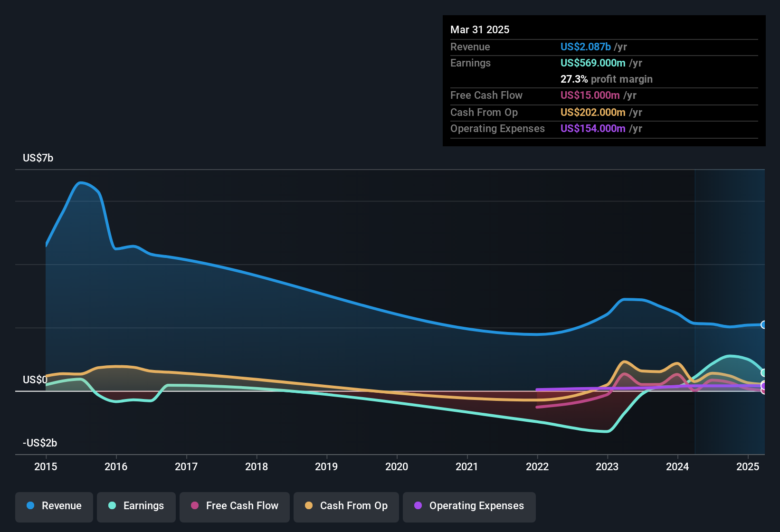The image size is (780, 532).
Task: Click the Free Cash Flow legend dot icon
Action: [x=195, y=506]
